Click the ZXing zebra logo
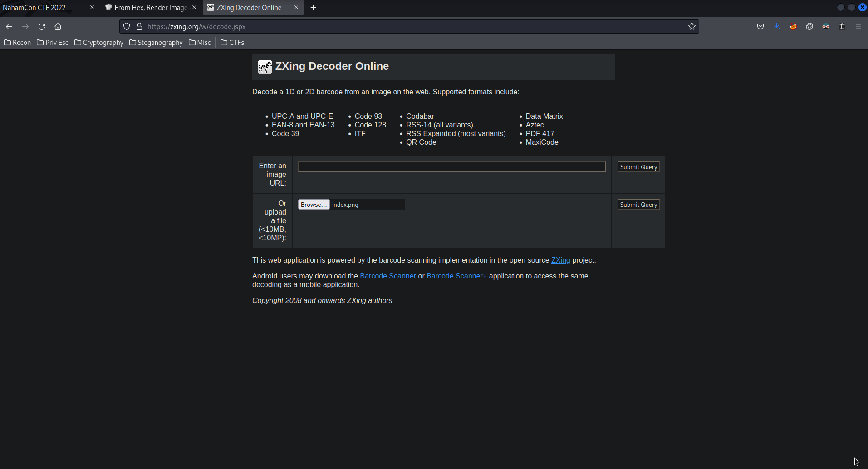Viewport: 868px width, 469px height. pos(265,67)
